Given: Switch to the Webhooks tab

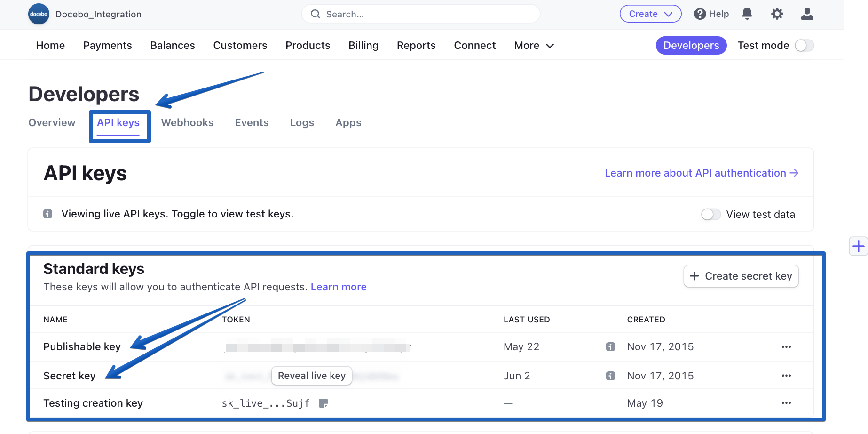Looking at the screenshot, I should [187, 122].
